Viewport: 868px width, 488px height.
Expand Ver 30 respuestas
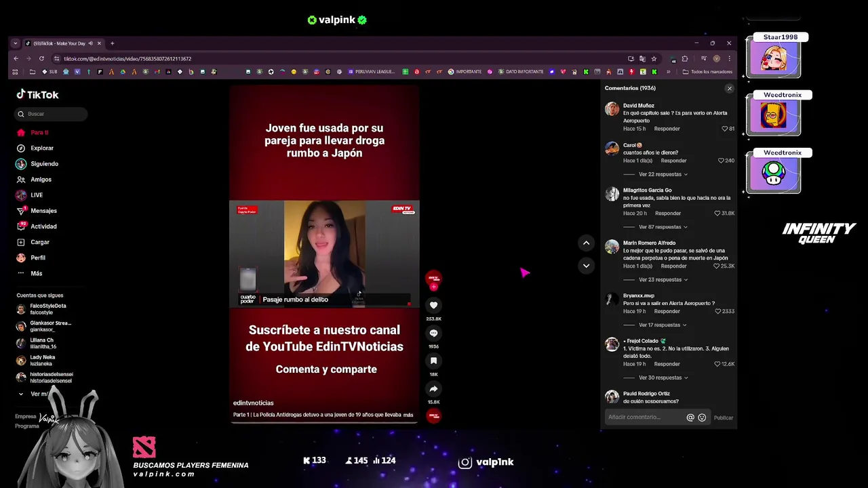[x=663, y=378]
